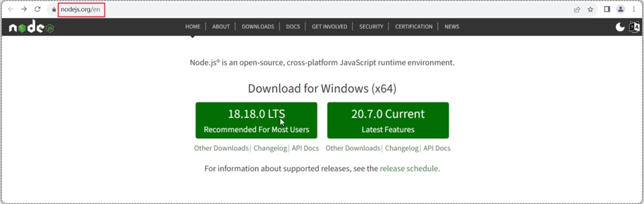Viewport: 644px width, 204px height.
Task: Click the share page icon
Action: pyautogui.click(x=577, y=10)
